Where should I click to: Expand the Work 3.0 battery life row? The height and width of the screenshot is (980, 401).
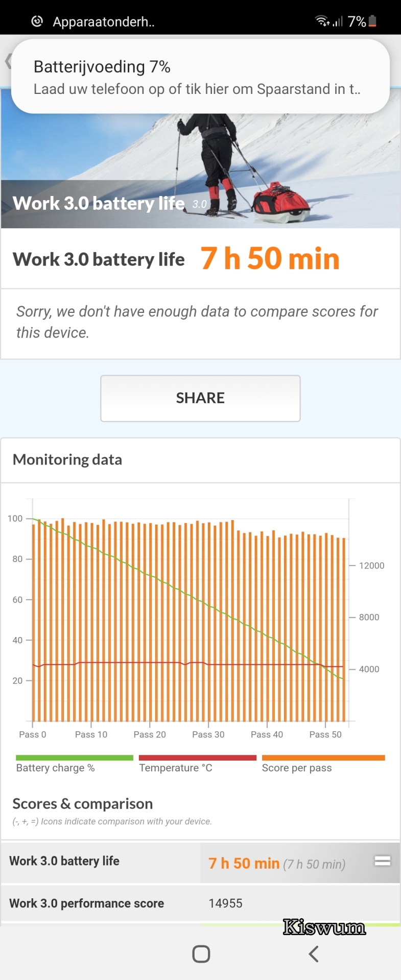click(x=200, y=862)
